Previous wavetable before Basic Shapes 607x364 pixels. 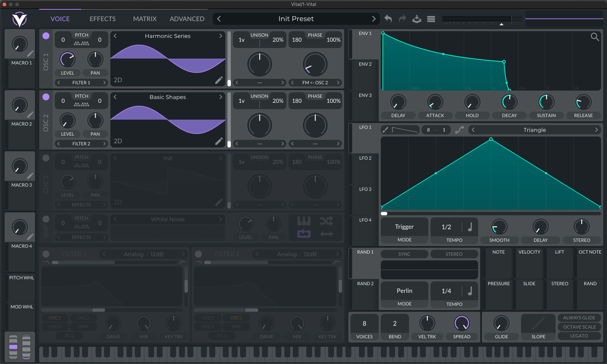pyautogui.click(x=115, y=97)
